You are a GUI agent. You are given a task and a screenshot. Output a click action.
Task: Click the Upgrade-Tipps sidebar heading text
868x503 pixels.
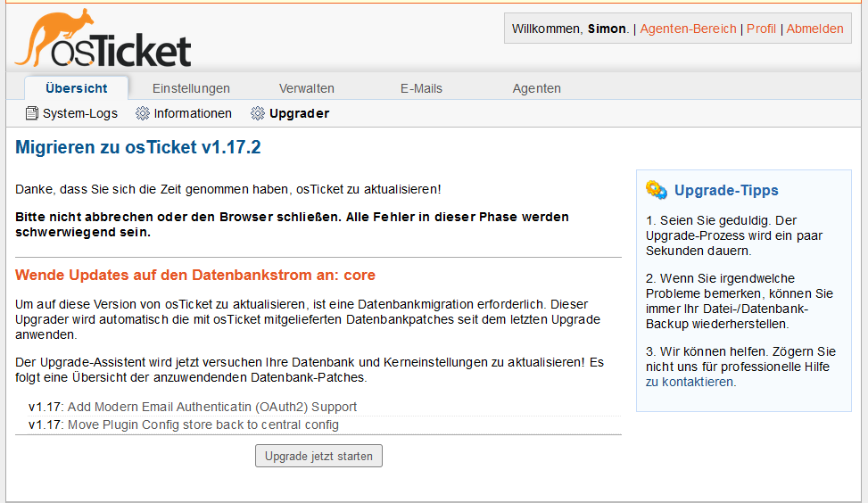pyautogui.click(x=726, y=190)
